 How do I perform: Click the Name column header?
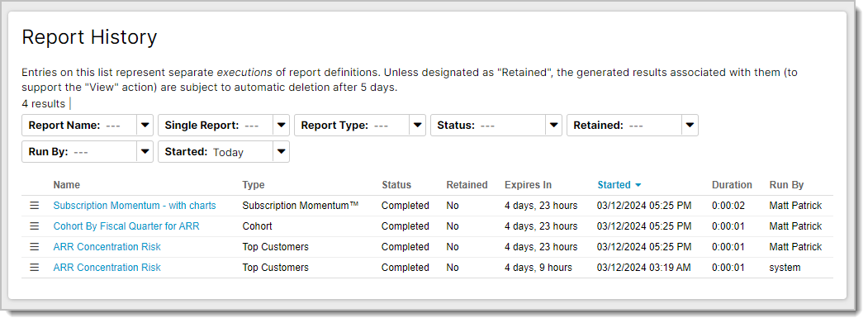pyautogui.click(x=66, y=185)
